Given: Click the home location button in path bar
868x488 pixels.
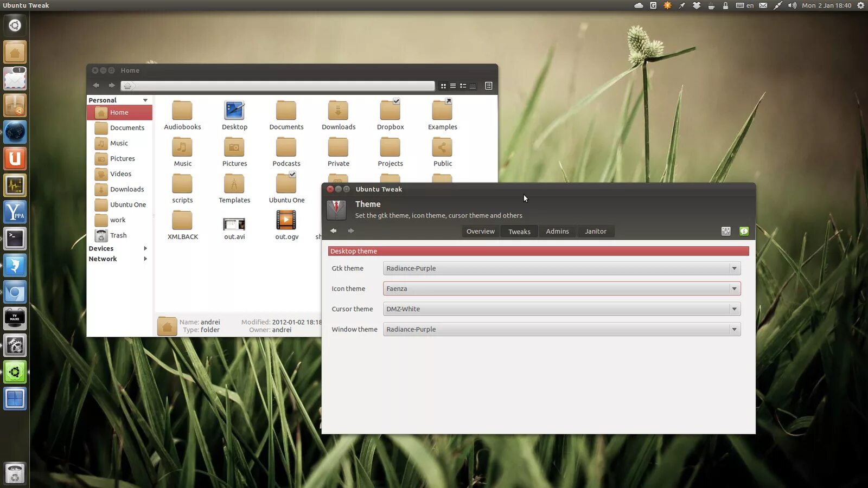Looking at the screenshot, I should click(127, 86).
